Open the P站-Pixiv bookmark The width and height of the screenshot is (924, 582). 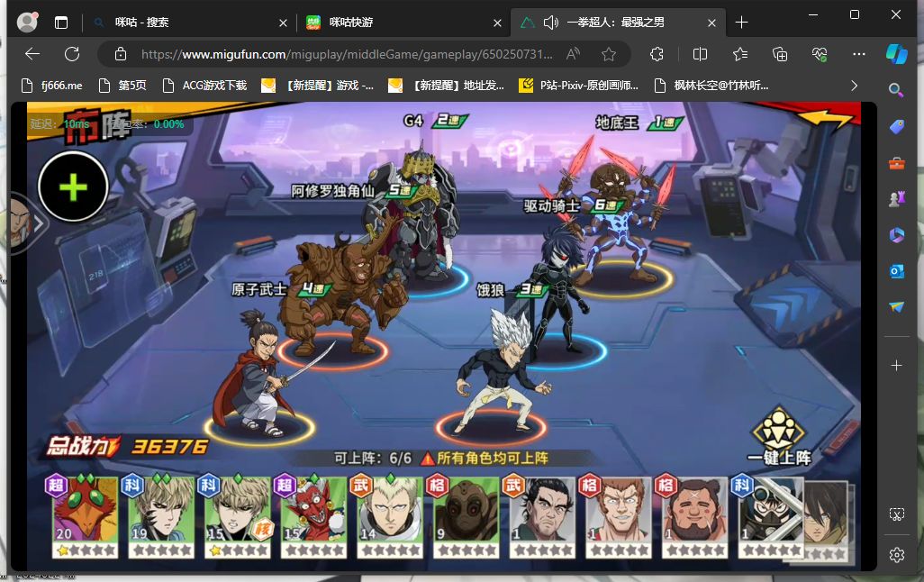pyautogui.click(x=579, y=86)
